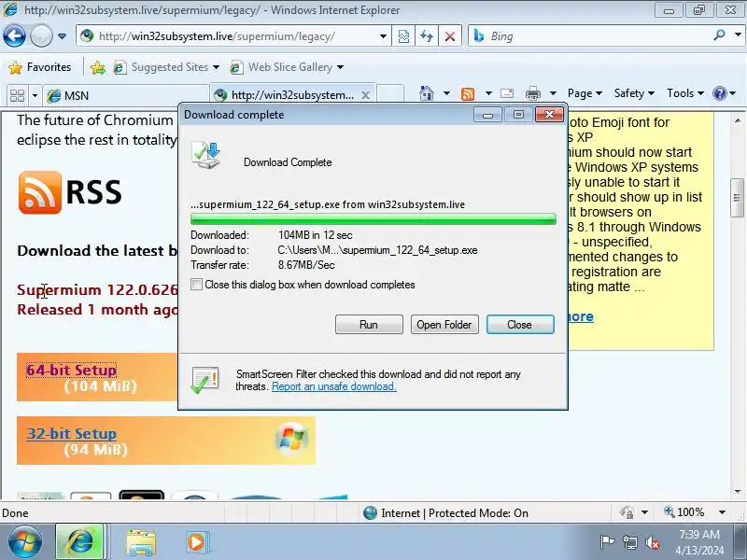This screenshot has height=560, width=747.
Task: Expand the Print options dropdown arrow
Action: [553, 93]
